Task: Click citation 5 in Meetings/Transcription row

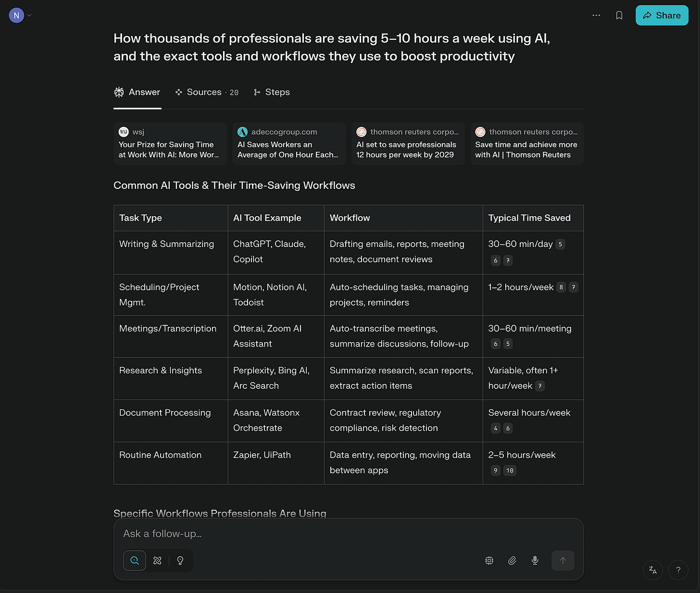Action: click(x=508, y=344)
